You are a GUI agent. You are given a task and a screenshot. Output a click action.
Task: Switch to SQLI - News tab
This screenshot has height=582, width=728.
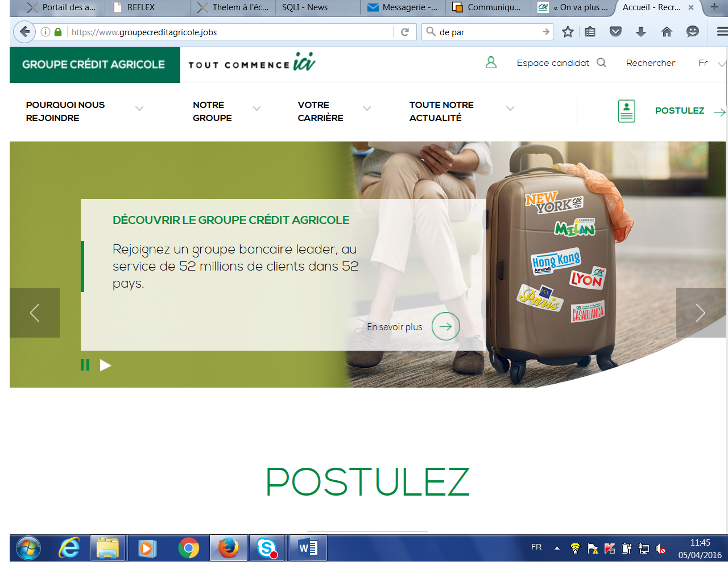(317, 7)
